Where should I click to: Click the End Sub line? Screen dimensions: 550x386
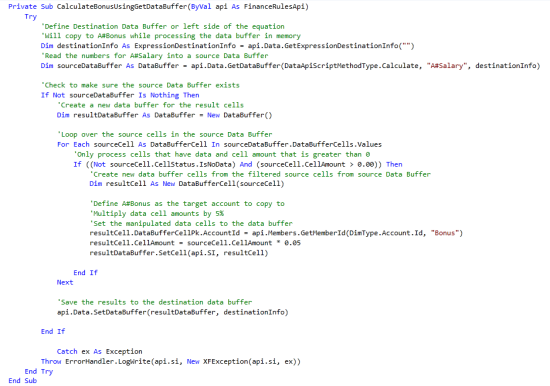pyautogui.click(x=22, y=381)
